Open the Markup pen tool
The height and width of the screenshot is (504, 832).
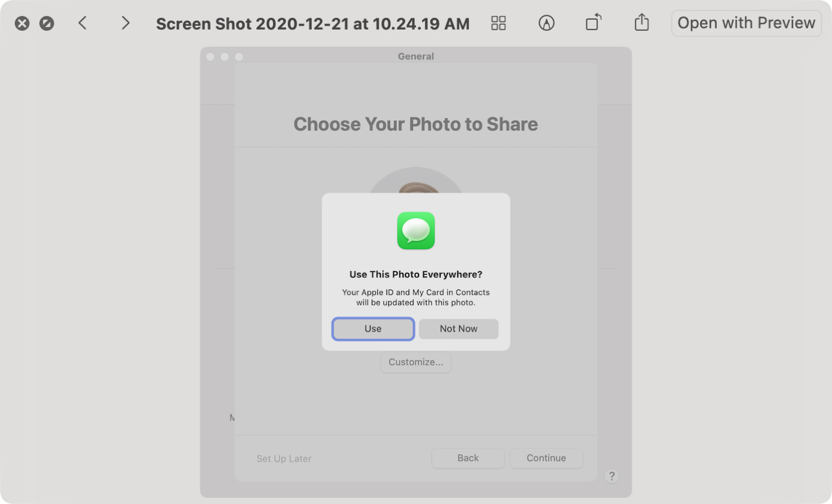click(547, 23)
